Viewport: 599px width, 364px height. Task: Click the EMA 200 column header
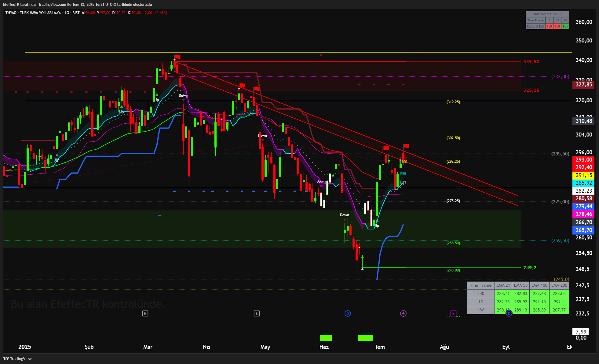pyautogui.click(x=559, y=285)
